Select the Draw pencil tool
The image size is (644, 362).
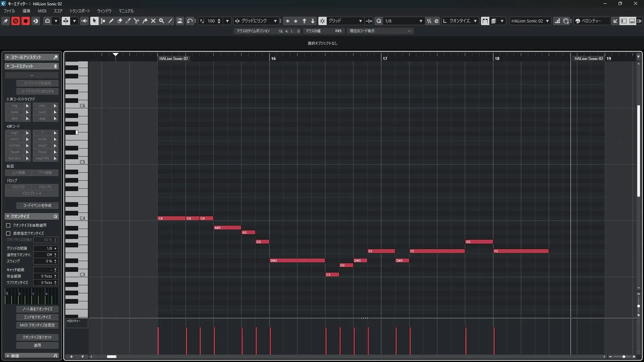coord(111,21)
